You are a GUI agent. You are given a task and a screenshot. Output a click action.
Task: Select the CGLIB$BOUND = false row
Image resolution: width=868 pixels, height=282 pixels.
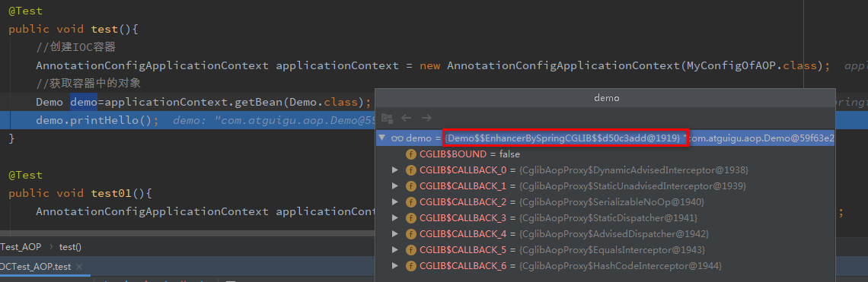pos(605,154)
